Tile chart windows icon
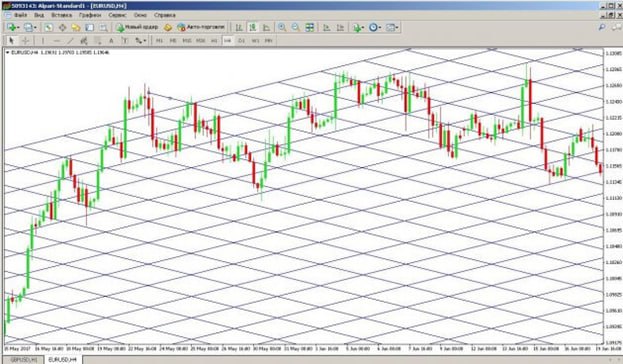Image resolution: width=623 pixels, height=364 pixels. pyautogui.click(x=310, y=27)
